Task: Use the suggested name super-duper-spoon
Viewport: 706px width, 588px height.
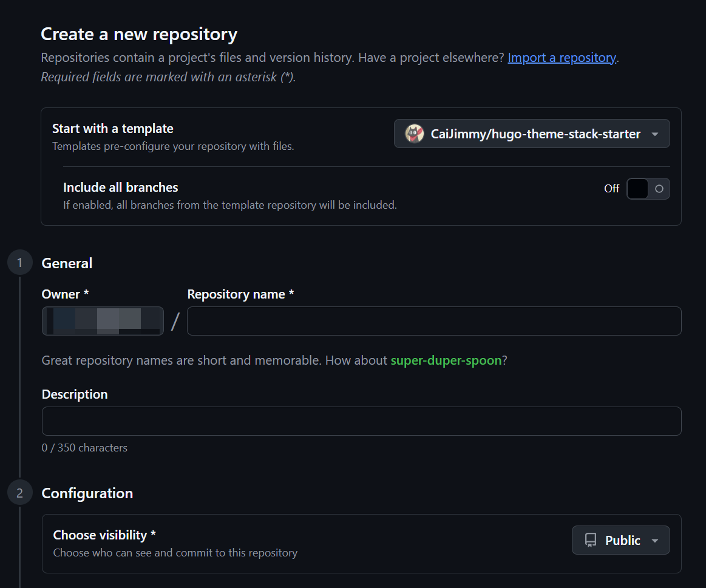Action: [447, 360]
